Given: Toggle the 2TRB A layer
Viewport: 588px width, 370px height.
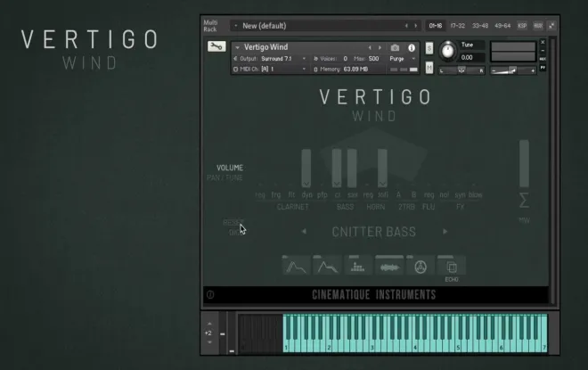Looking at the screenshot, I should 398,194.
